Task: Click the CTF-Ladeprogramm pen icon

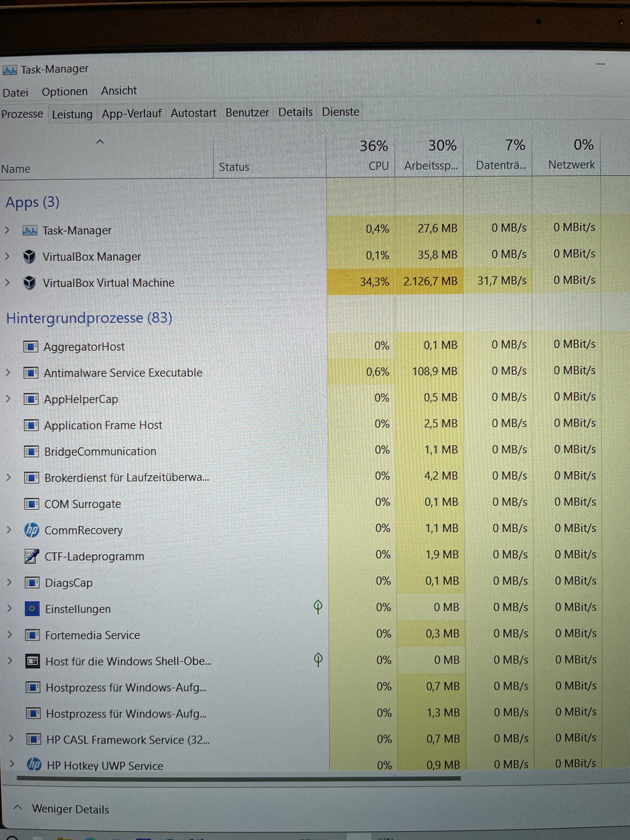Action: pyautogui.click(x=31, y=556)
